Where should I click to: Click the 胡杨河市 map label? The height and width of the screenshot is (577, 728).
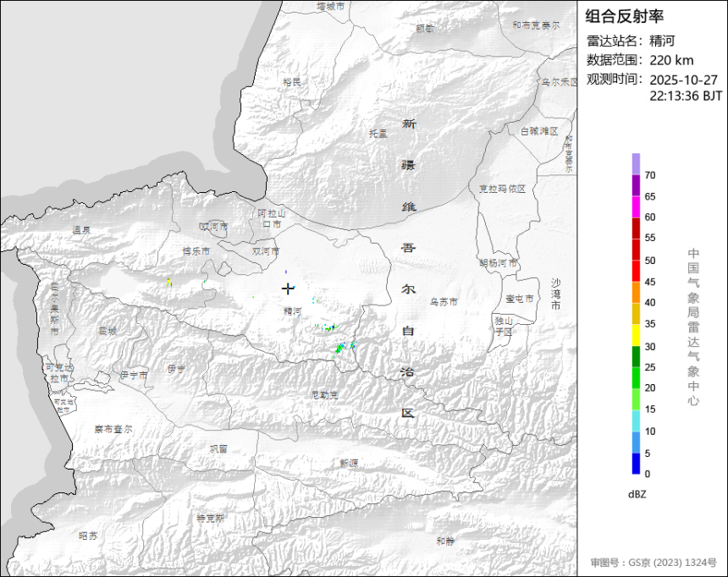tap(499, 263)
